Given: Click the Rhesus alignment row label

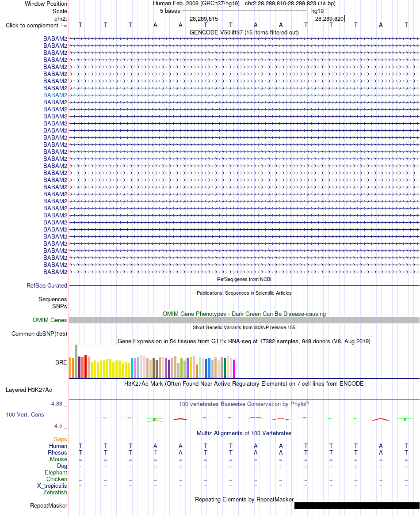Looking at the screenshot, I should tap(57, 452).
